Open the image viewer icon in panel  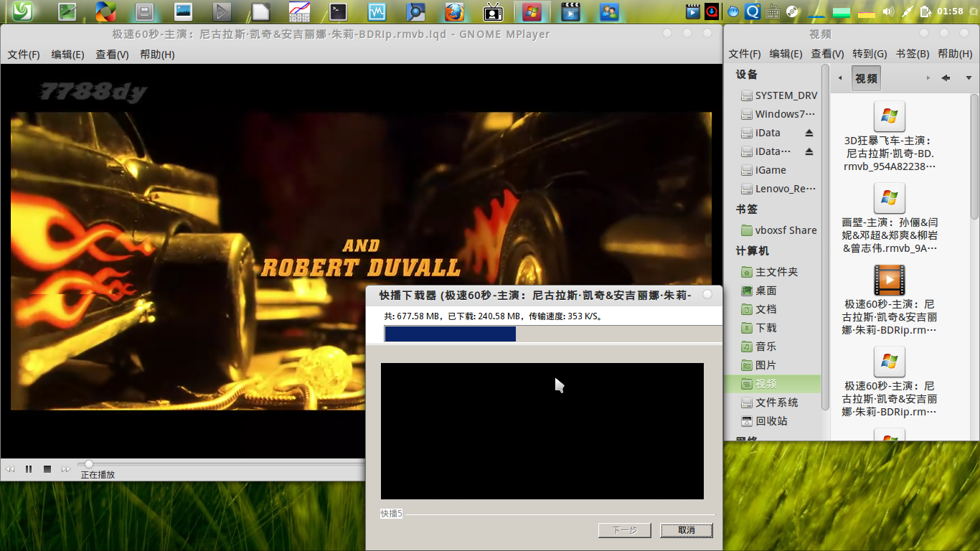pos(184,11)
